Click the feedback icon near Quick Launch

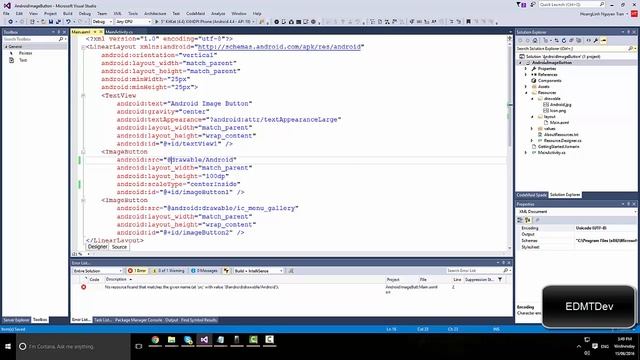(x=533, y=4)
